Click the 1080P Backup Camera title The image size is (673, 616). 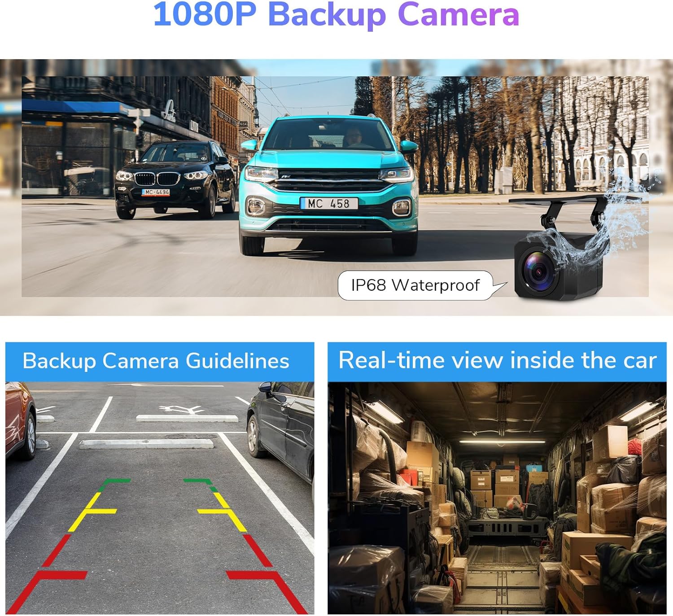(x=336, y=15)
